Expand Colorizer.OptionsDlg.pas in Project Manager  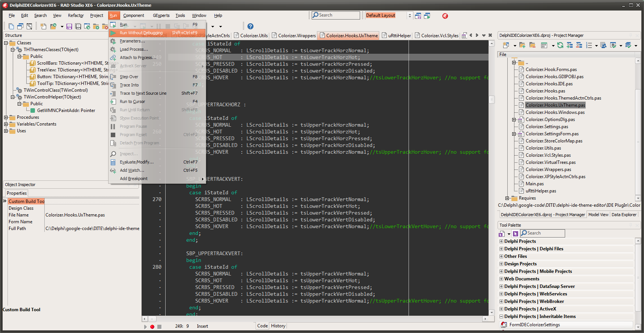(514, 120)
